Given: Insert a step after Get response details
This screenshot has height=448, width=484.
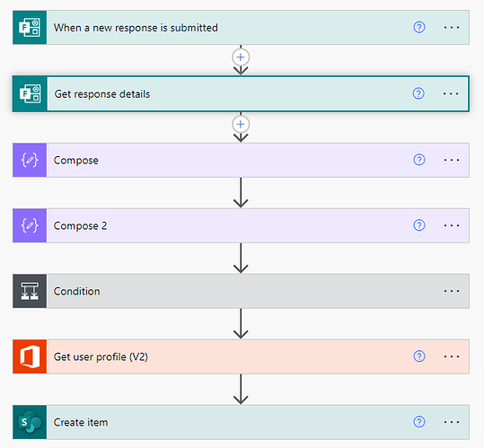Looking at the screenshot, I should click(241, 124).
